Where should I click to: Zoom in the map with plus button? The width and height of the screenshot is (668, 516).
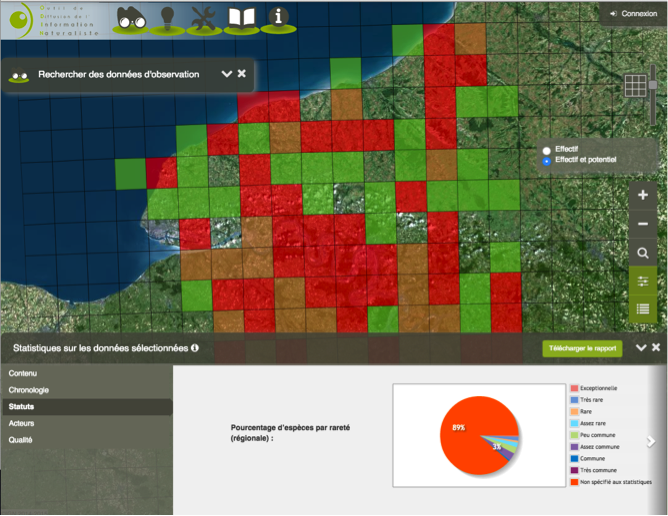coord(643,195)
